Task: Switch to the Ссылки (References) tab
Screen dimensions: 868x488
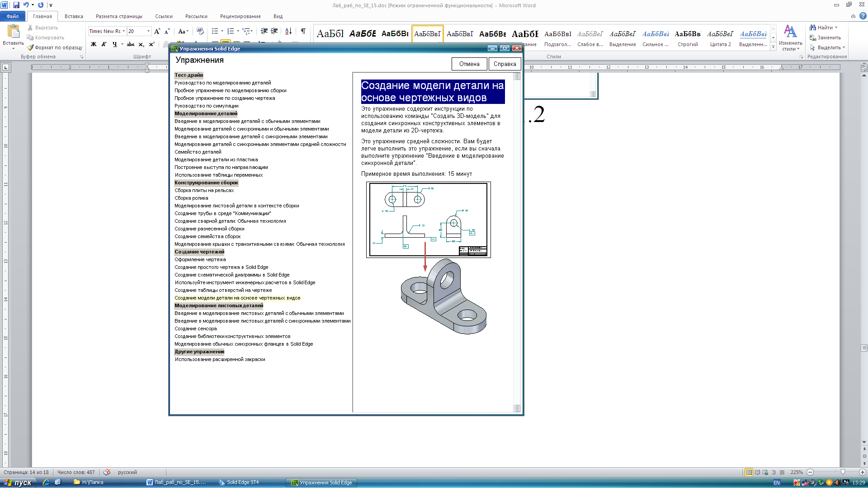Action: pyautogui.click(x=164, y=16)
